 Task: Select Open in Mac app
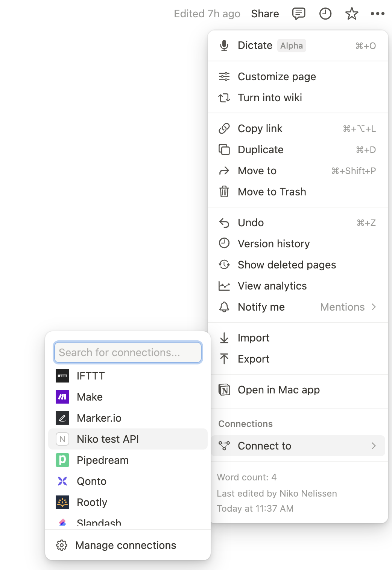298,390
